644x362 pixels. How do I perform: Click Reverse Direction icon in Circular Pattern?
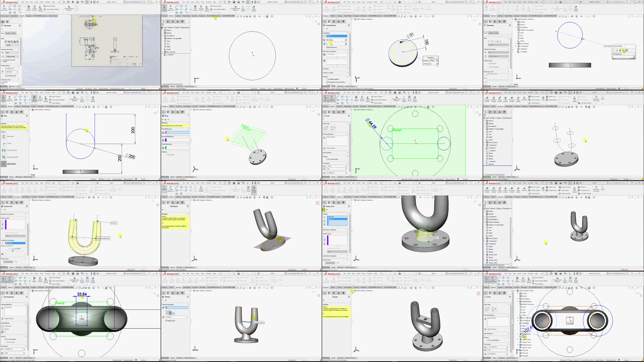[x=324, y=36]
